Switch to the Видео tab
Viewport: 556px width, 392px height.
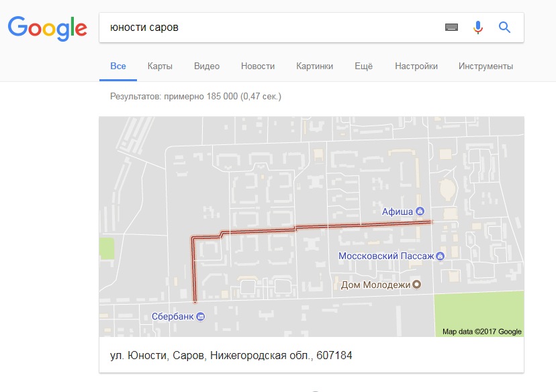[x=207, y=66]
